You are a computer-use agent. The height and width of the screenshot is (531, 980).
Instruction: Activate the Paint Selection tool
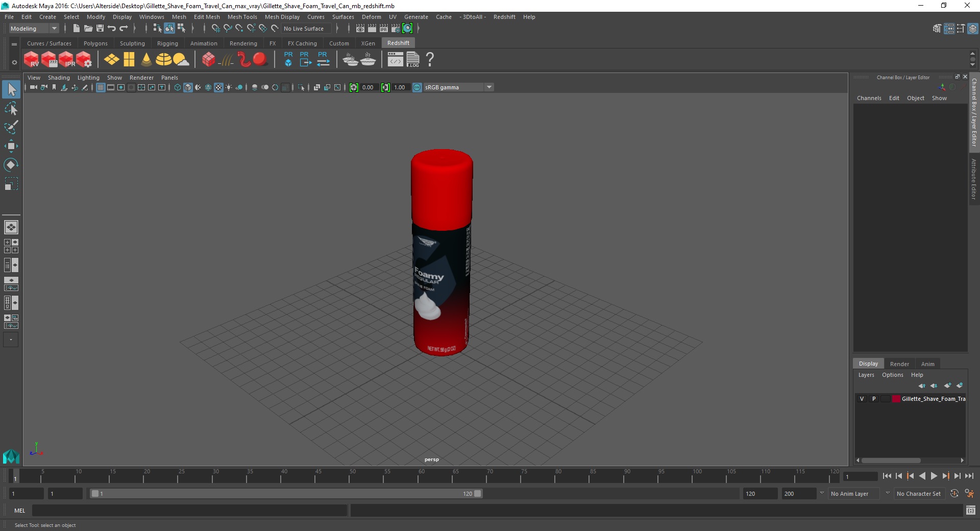(11, 127)
